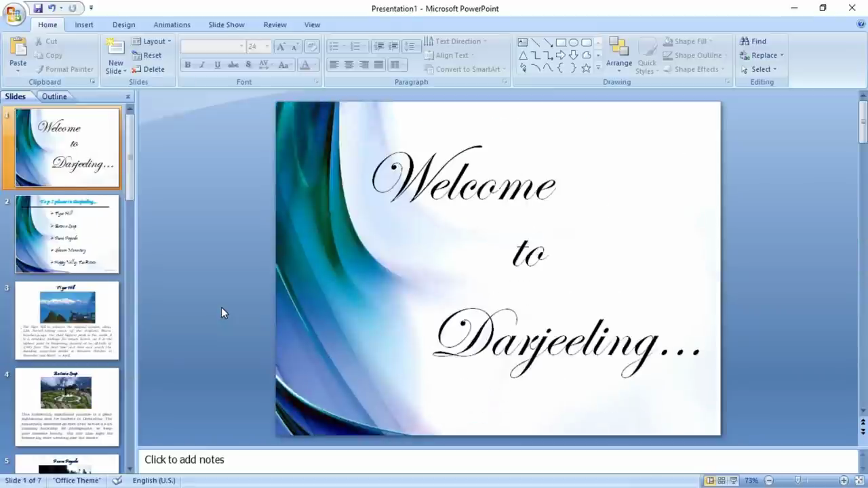Open Text Direction menu
Screen dimensions: 868x488
[x=455, y=41]
